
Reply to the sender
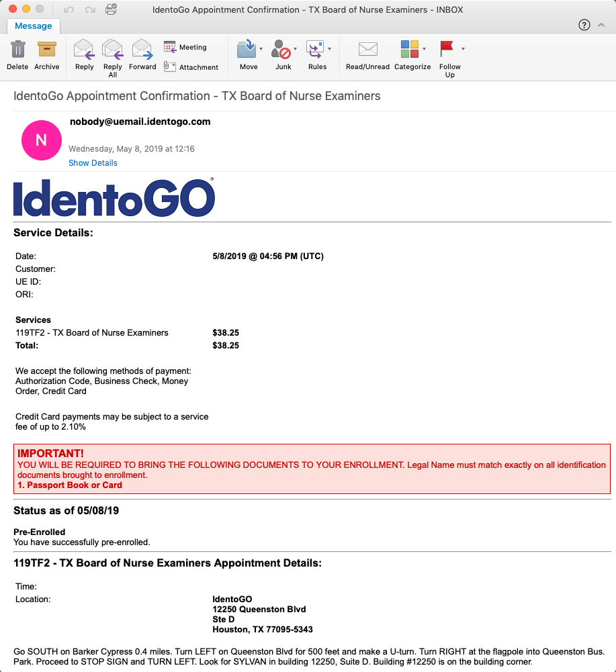pos(84,55)
